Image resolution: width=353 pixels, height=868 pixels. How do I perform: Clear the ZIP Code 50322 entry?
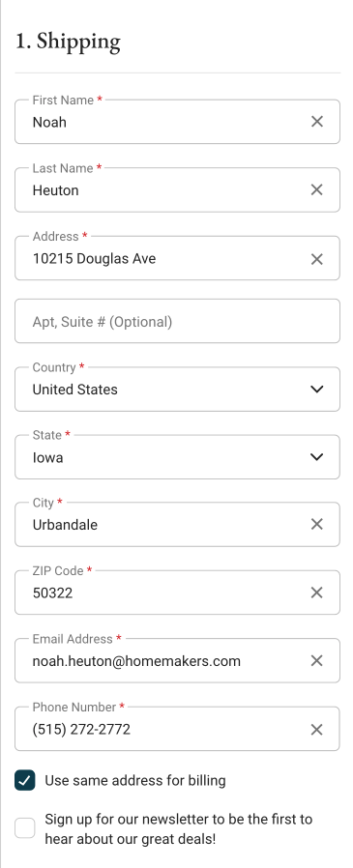tap(316, 593)
